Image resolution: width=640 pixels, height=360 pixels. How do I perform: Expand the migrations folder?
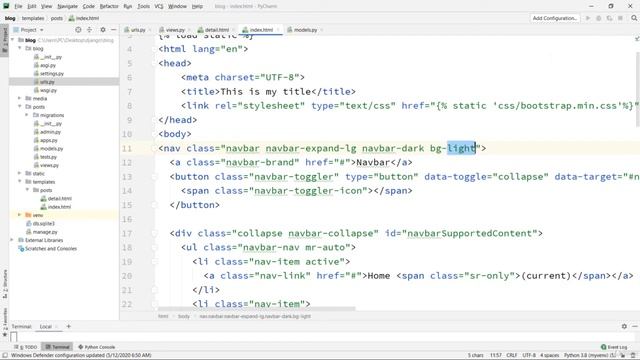[27, 115]
